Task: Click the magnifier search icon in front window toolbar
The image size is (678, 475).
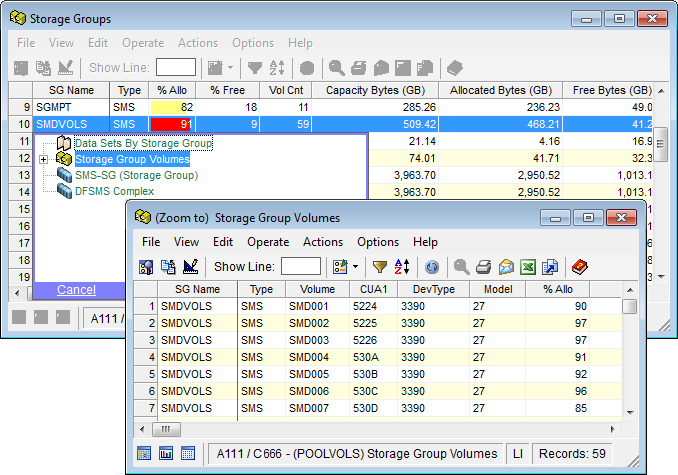Action: pyautogui.click(x=461, y=267)
